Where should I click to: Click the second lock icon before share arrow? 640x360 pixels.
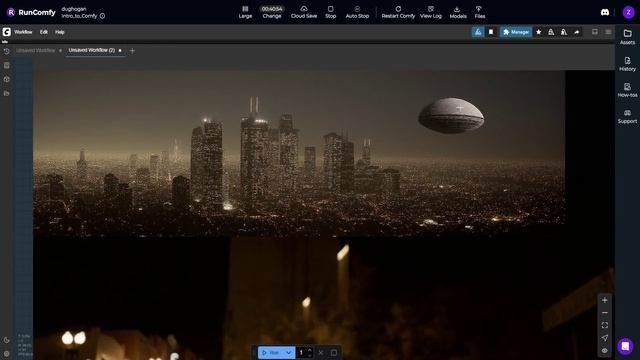(564, 32)
